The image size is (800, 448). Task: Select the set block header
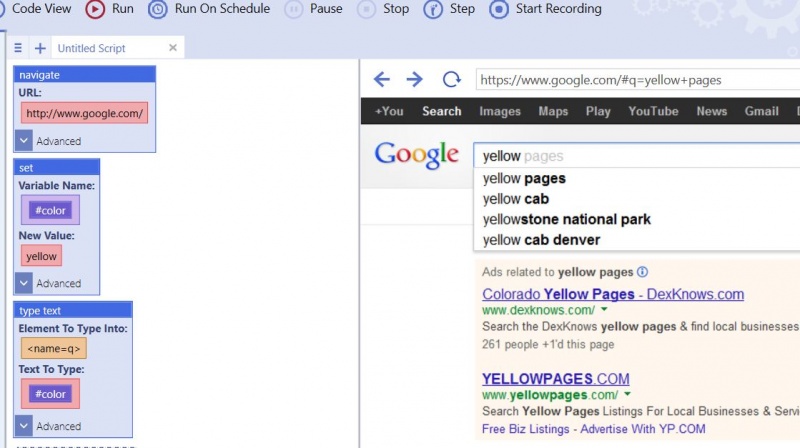click(x=56, y=167)
